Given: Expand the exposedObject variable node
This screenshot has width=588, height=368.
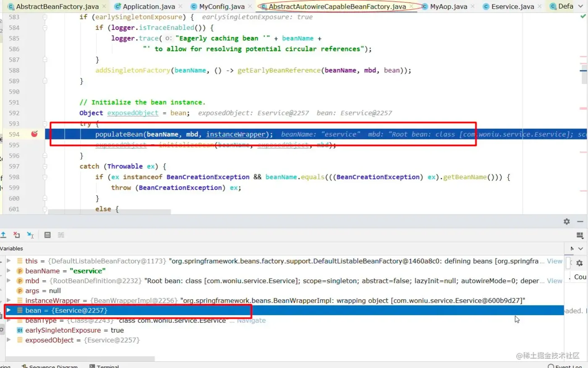Looking at the screenshot, I should click(8, 340).
